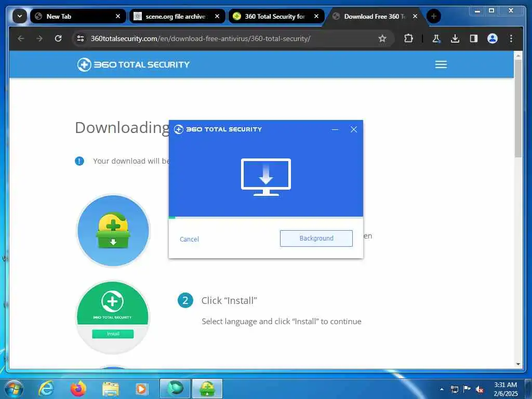Click the page vertical scrollbar thumb
This screenshot has width=532, height=399.
pos(518,109)
